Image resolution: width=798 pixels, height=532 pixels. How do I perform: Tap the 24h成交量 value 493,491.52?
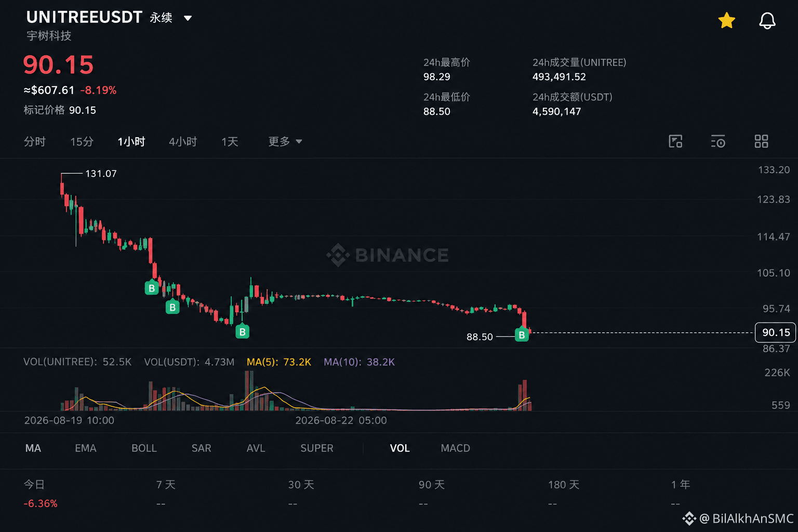559,77
